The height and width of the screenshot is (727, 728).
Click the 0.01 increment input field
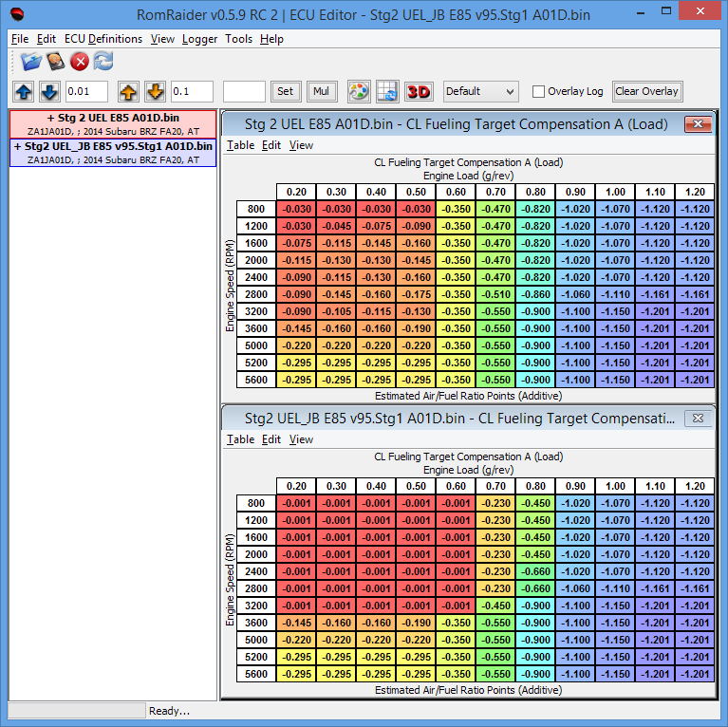(86, 92)
